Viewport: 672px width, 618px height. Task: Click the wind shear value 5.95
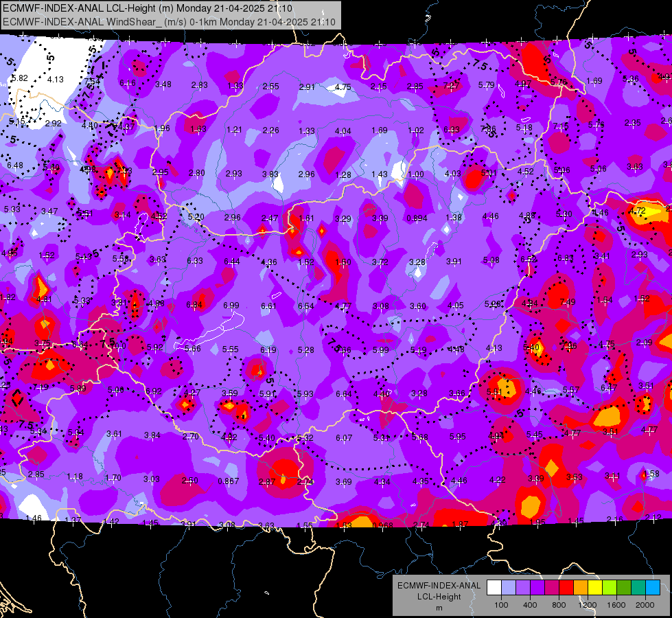tap(458, 436)
